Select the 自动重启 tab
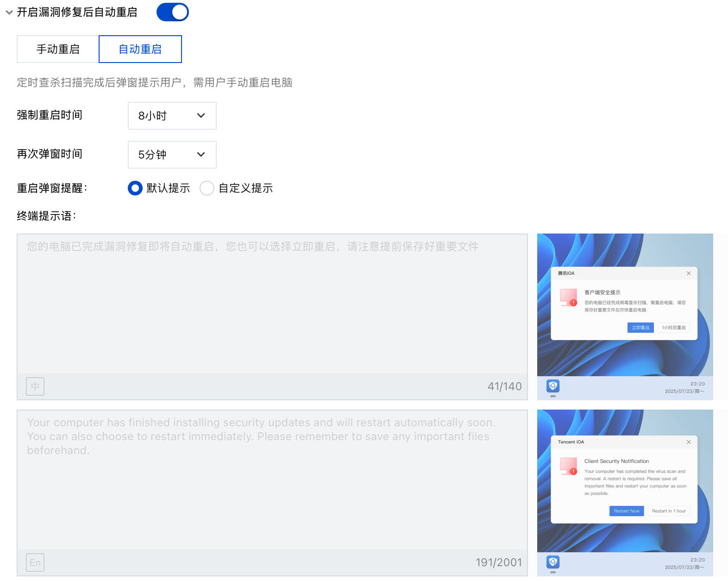Image resolution: width=728 pixels, height=581 pixels. pyautogui.click(x=140, y=49)
